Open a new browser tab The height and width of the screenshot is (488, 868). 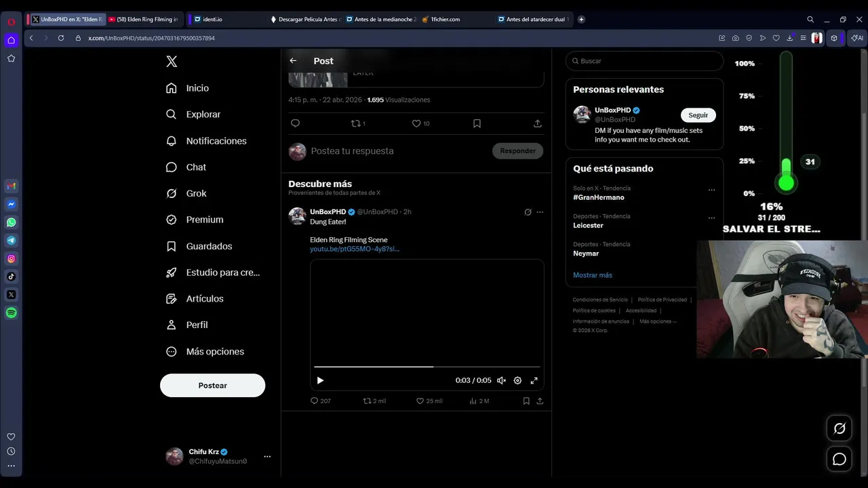point(581,20)
